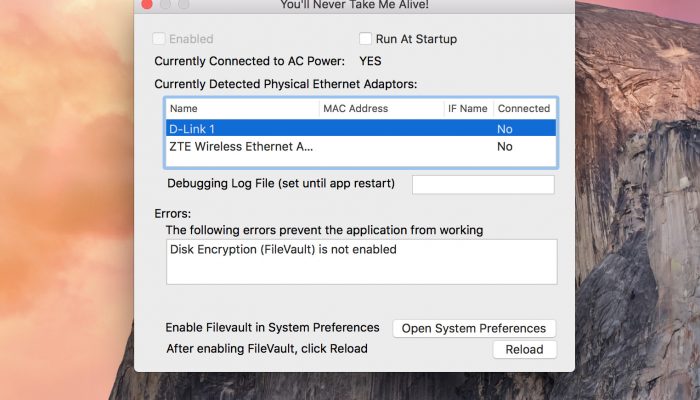
Task: Click empty area below adaptor list rows
Action: 361,160
